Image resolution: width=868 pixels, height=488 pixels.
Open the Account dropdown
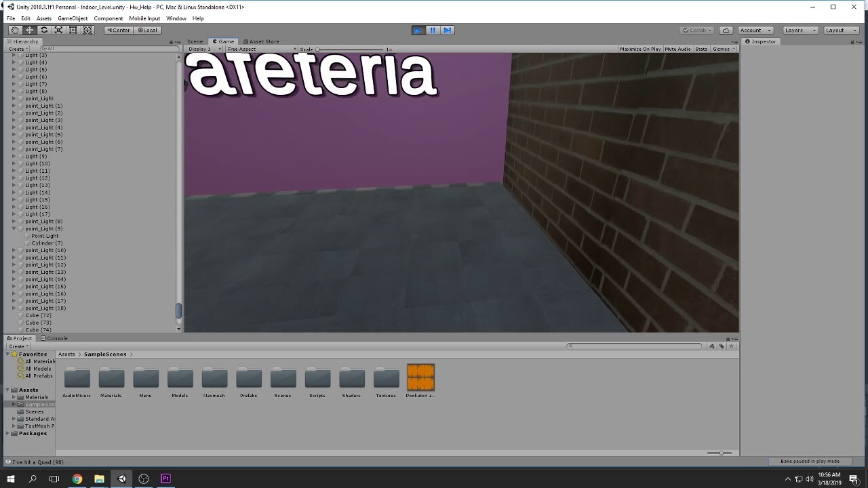(755, 30)
